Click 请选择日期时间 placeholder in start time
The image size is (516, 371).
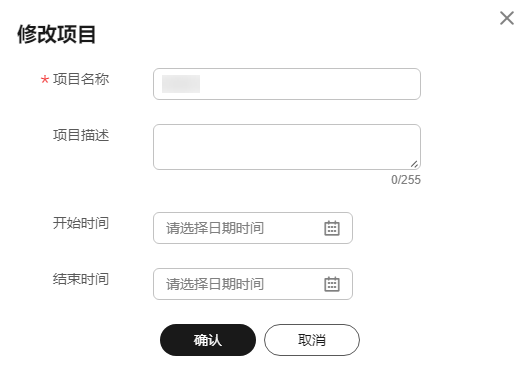tap(215, 228)
